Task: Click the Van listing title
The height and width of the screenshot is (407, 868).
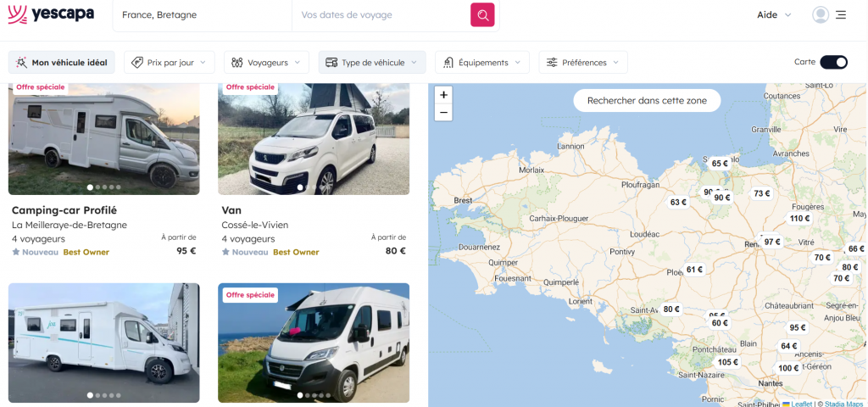Action: coord(231,210)
